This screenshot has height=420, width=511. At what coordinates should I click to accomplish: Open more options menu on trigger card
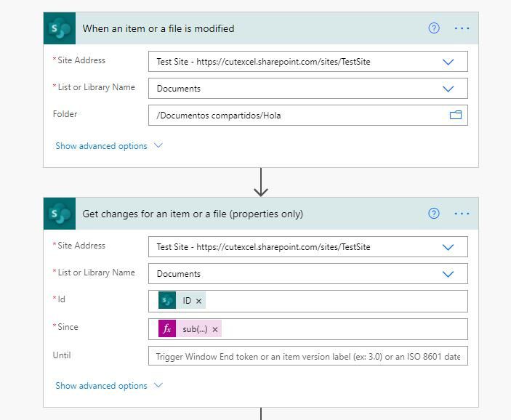coord(462,28)
